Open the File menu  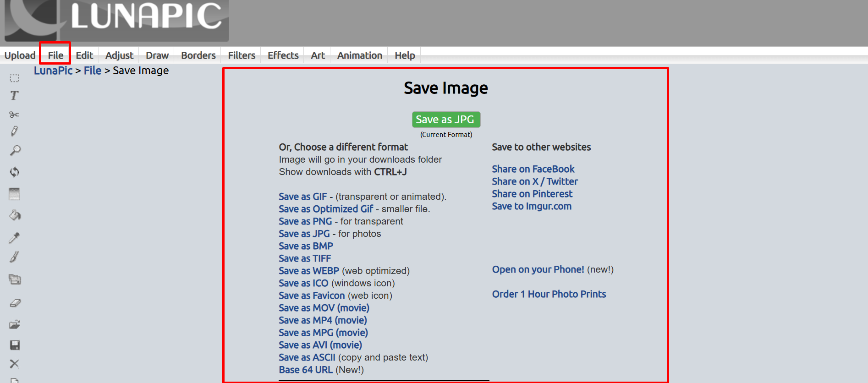click(x=55, y=55)
